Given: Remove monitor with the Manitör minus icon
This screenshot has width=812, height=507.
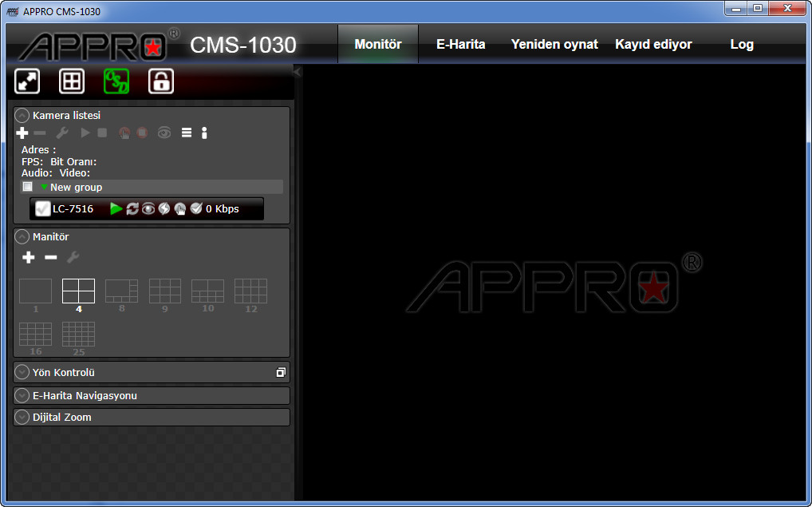Looking at the screenshot, I should click(x=51, y=257).
